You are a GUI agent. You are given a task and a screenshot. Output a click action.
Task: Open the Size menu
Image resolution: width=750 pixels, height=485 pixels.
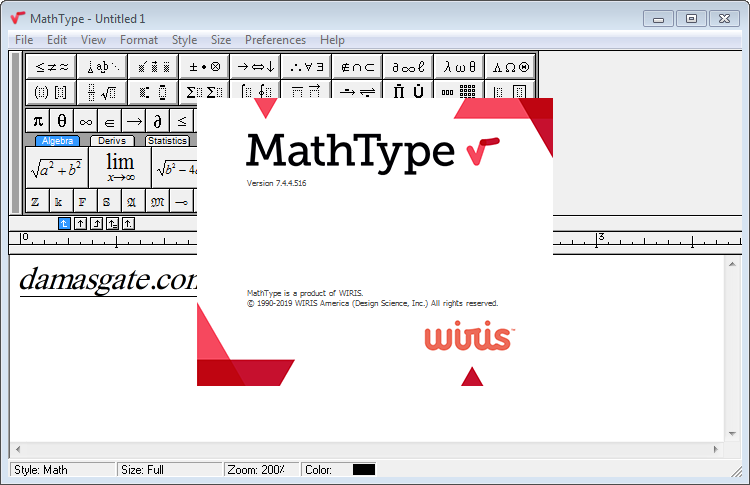[x=221, y=40]
